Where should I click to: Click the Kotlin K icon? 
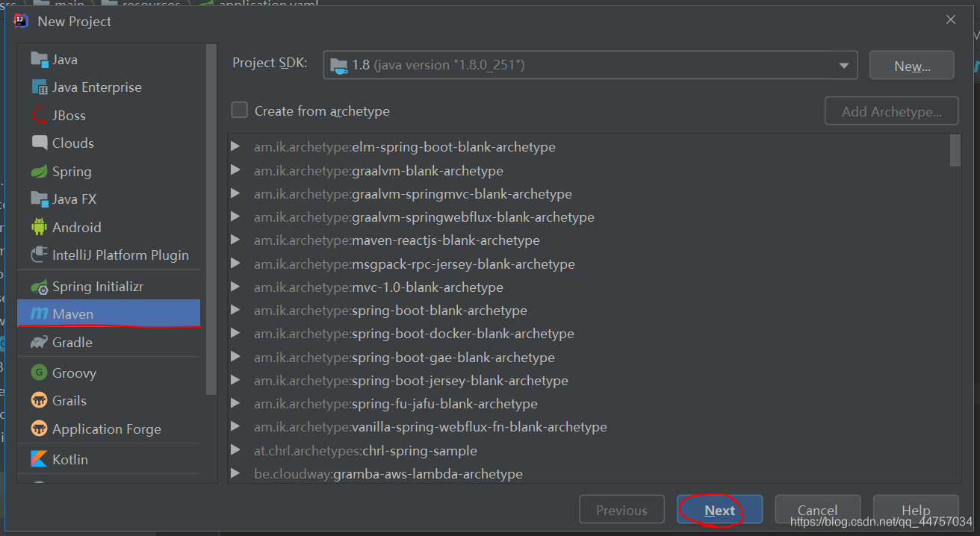click(39, 459)
